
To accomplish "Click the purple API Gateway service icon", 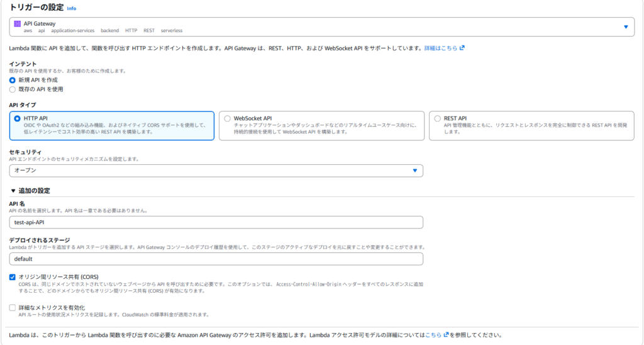I will pyautogui.click(x=17, y=24).
